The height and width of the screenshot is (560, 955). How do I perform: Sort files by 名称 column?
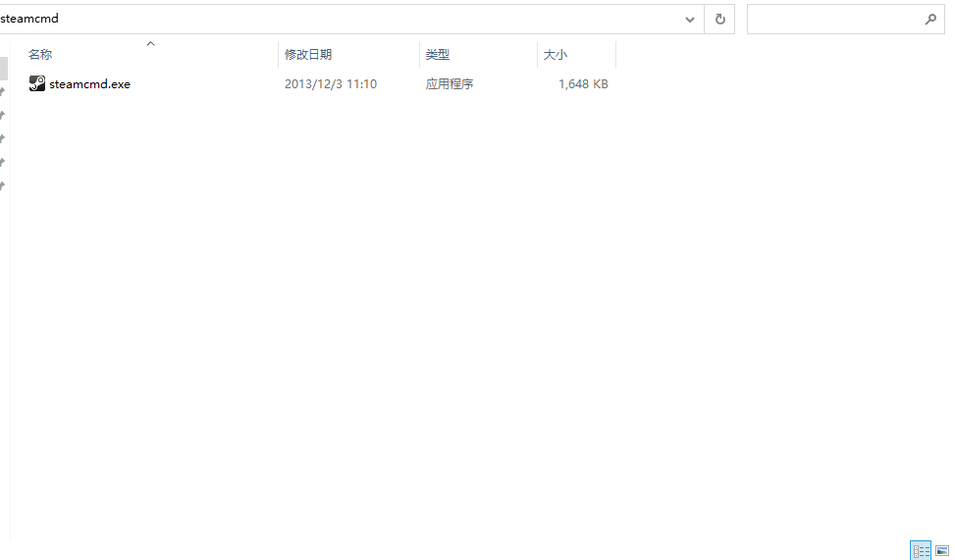[x=40, y=55]
